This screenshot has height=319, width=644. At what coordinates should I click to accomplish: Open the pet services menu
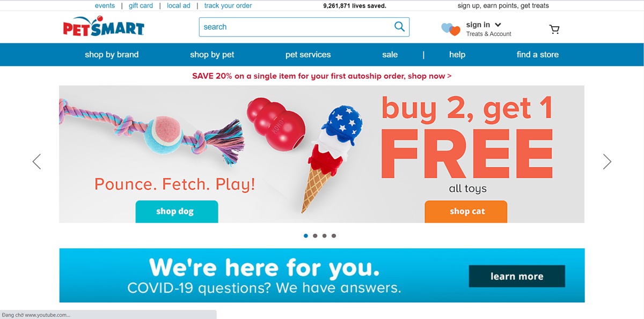pyautogui.click(x=308, y=55)
